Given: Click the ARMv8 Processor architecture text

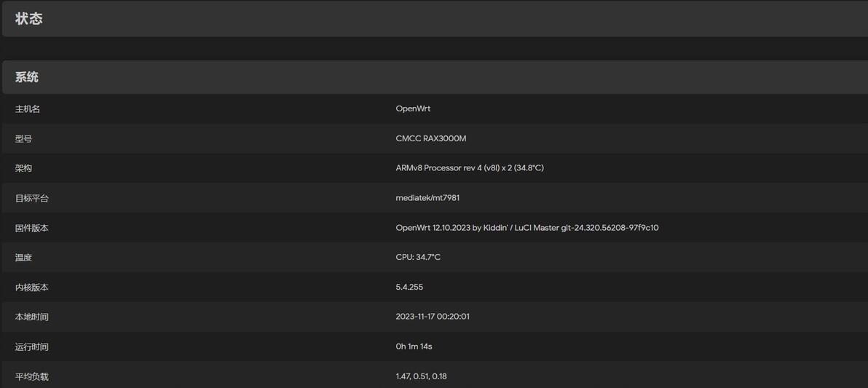Looking at the screenshot, I should point(469,168).
